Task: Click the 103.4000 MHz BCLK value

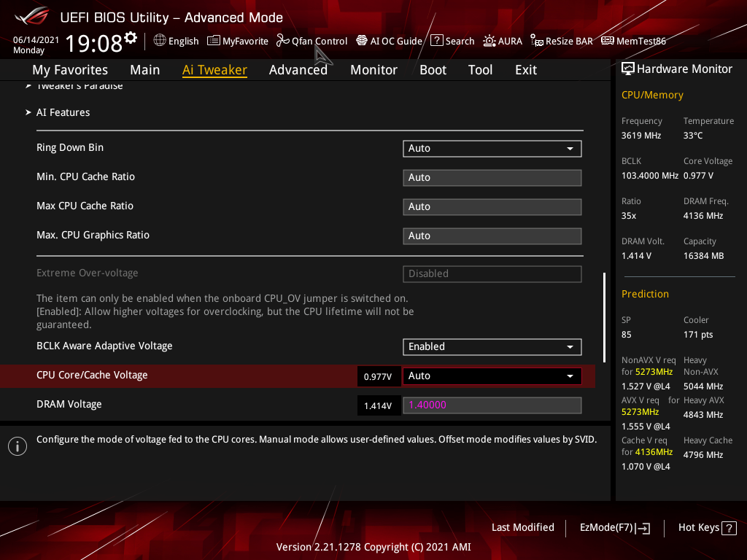Action: click(650, 176)
